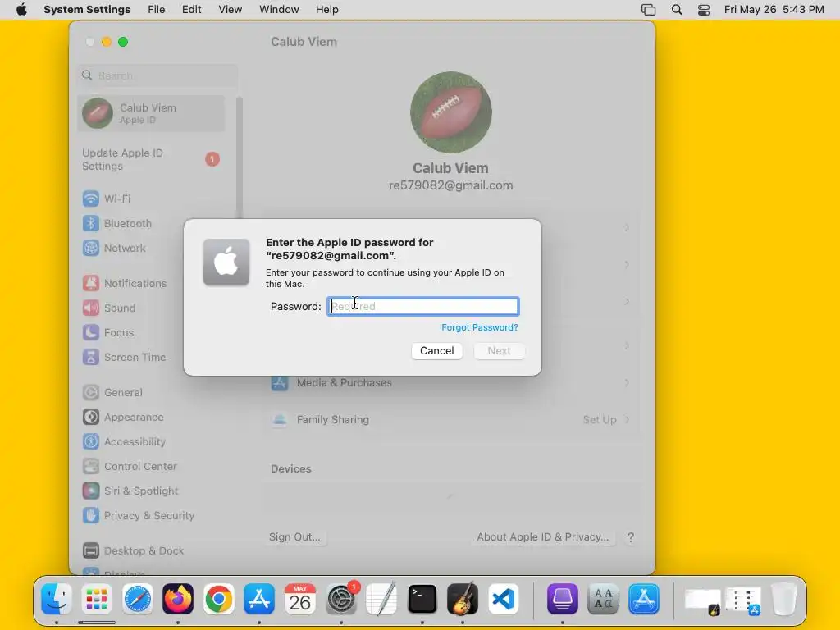840x630 pixels.
Task: Open Font Book from the Dock
Action: pyautogui.click(x=603, y=599)
